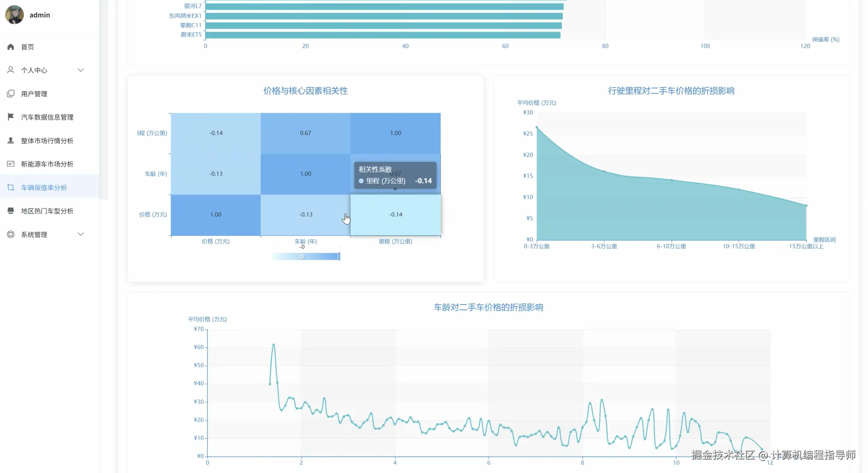Click the crop icon for 车辆保值率分析
Viewport: 868px width, 473px height.
pos(11,187)
